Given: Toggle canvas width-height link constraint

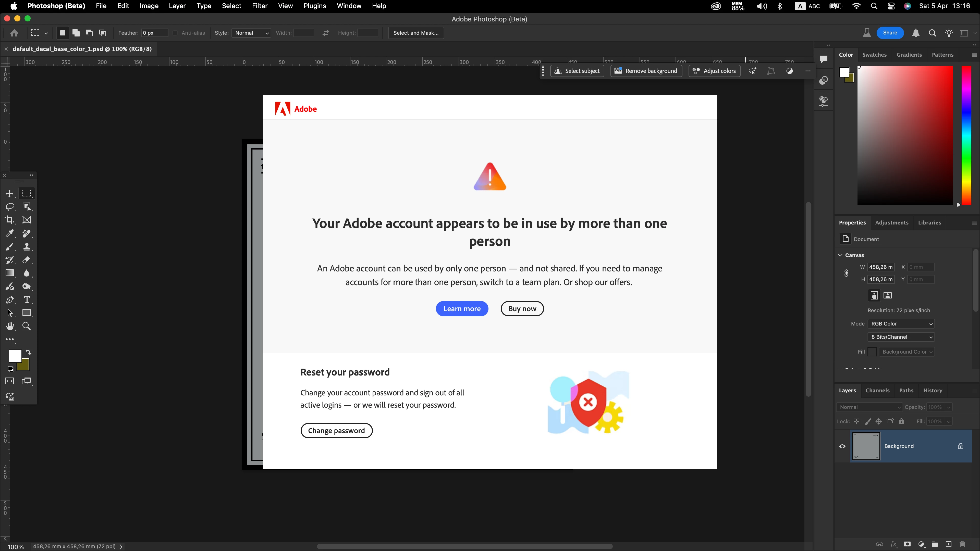Looking at the screenshot, I should 846,273.
